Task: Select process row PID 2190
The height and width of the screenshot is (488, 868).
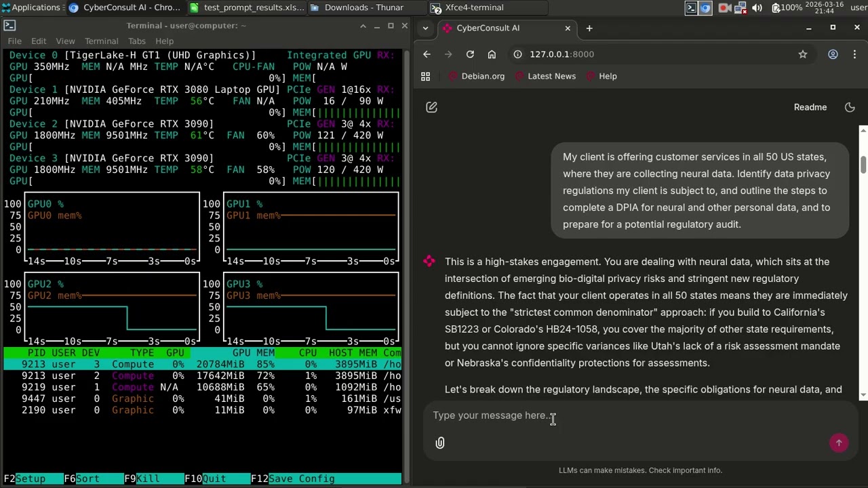Action: coord(203,410)
